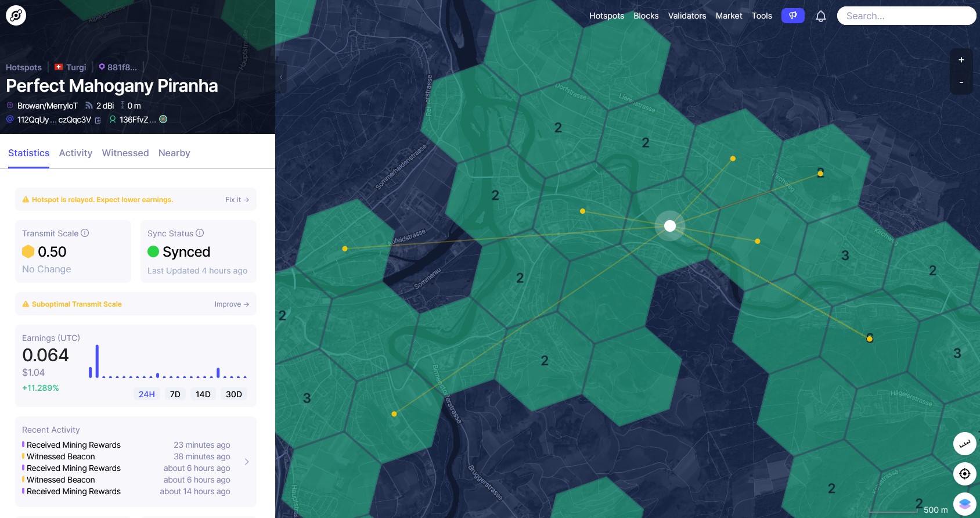Open Blocks in top navigation
Viewport: 980px width, 518px height.
click(x=646, y=16)
